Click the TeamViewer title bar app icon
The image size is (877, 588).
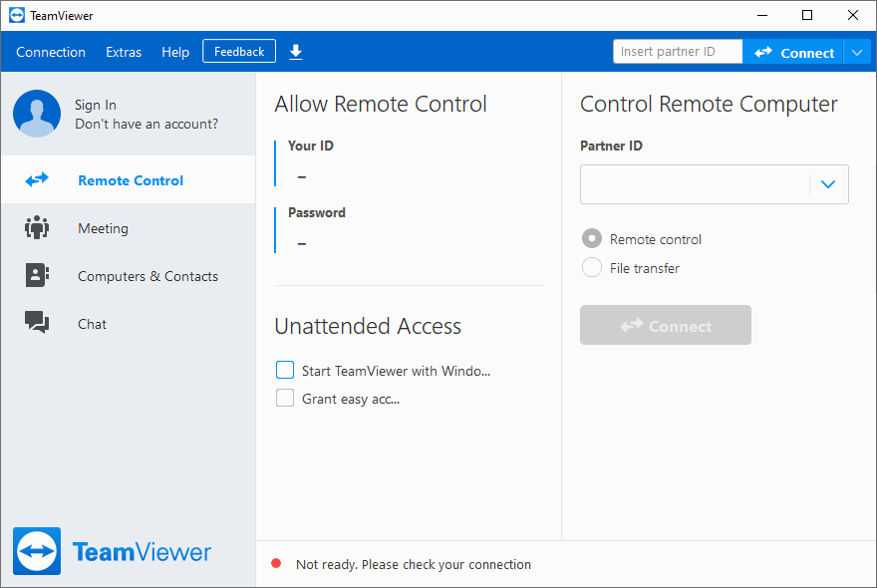17,15
